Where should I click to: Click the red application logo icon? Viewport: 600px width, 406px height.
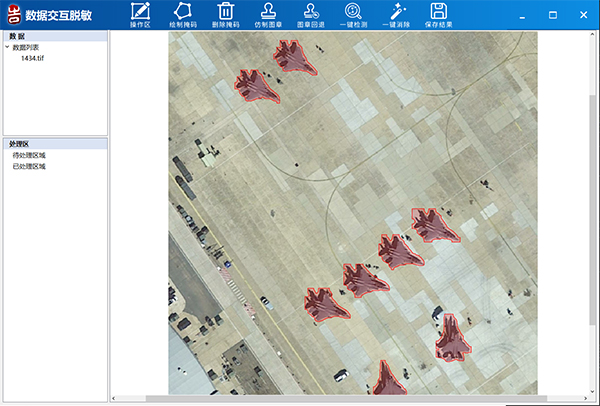[14, 14]
